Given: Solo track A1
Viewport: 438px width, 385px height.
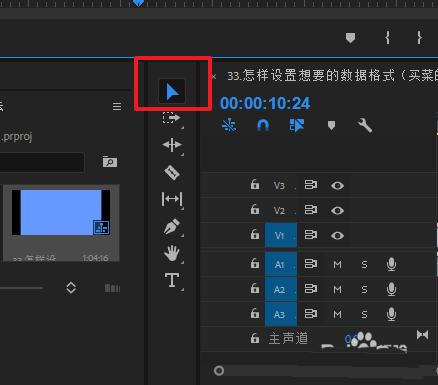Looking at the screenshot, I should point(364,265).
